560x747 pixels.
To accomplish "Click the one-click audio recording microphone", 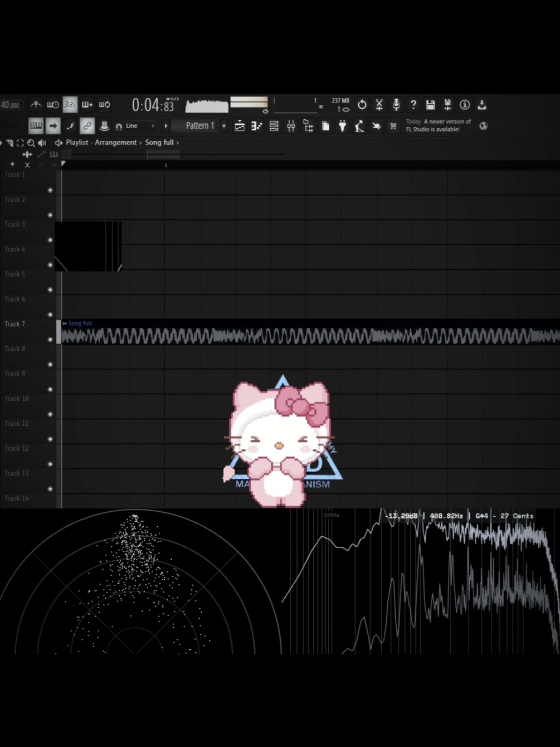I will (x=396, y=105).
